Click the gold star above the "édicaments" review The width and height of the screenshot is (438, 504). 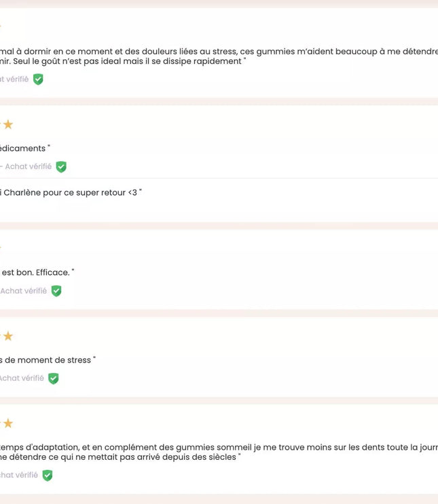click(x=8, y=124)
